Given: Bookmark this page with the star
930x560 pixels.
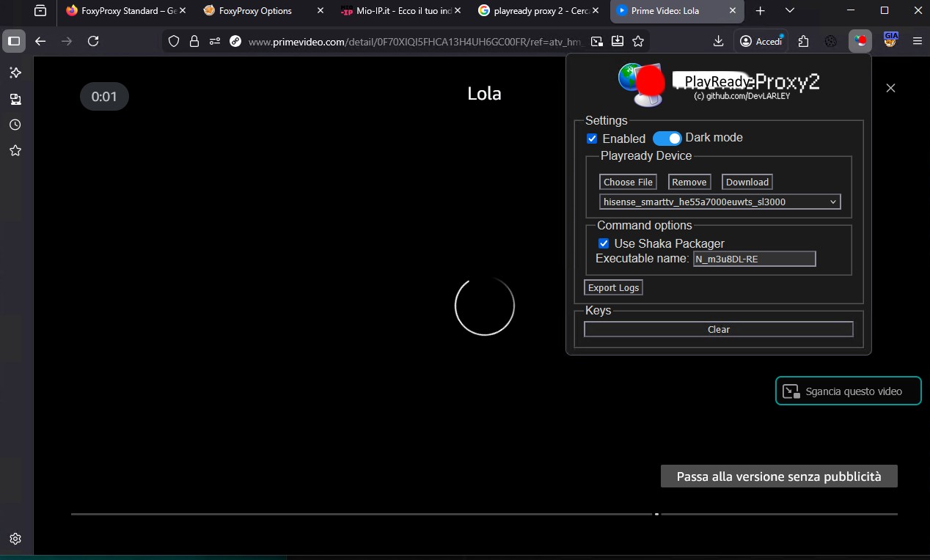Looking at the screenshot, I should click(x=638, y=41).
